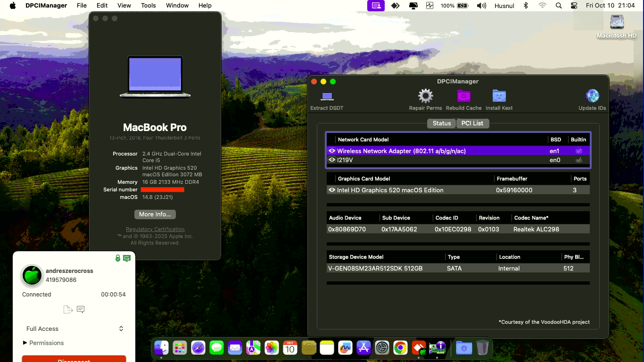Toggle Builtin checkbox for I219V en0

click(579, 160)
